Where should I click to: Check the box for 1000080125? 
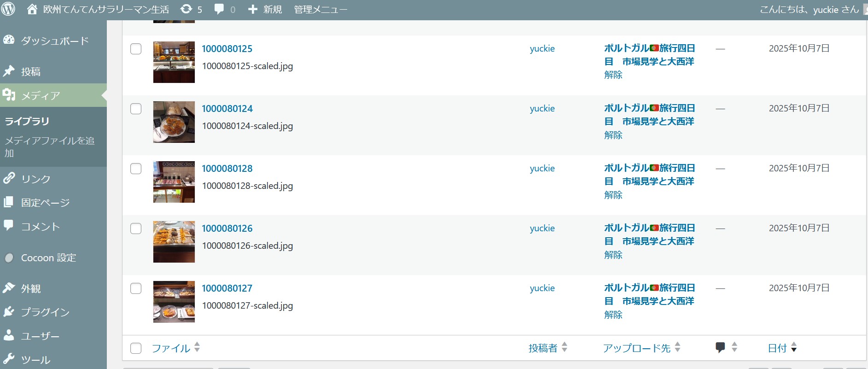(136, 49)
